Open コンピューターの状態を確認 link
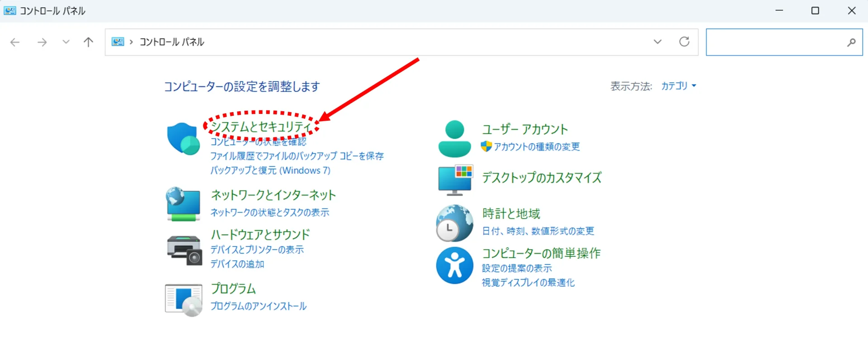 pyautogui.click(x=258, y=142)
